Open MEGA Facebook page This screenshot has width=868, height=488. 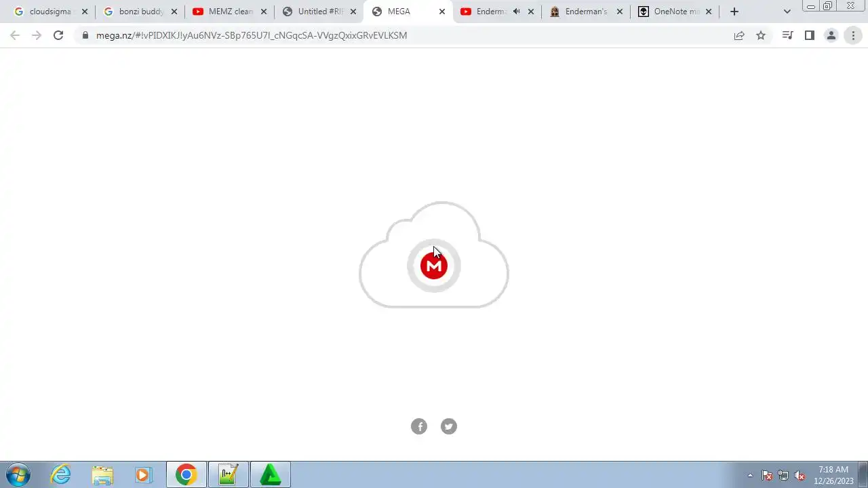419,426
